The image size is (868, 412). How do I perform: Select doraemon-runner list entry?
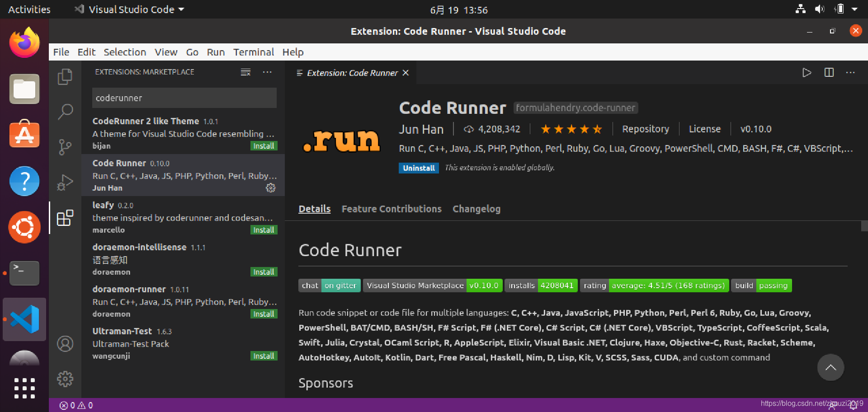(183, 301)
